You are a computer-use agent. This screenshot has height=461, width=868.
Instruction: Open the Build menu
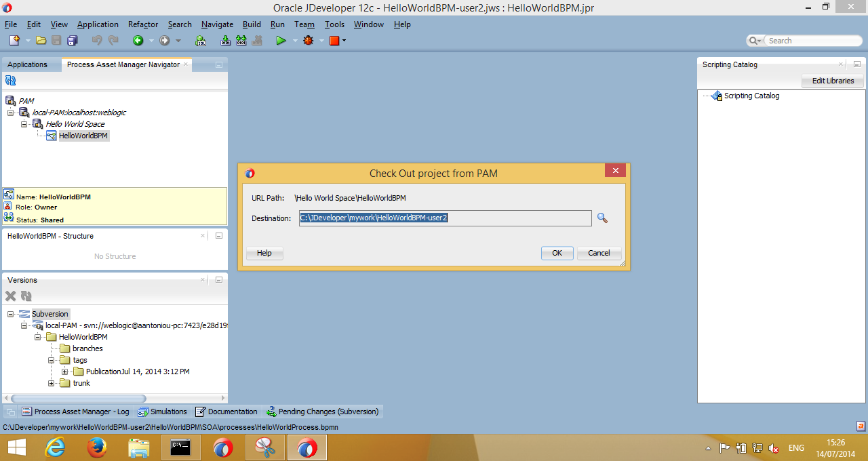tap(252, 24)
